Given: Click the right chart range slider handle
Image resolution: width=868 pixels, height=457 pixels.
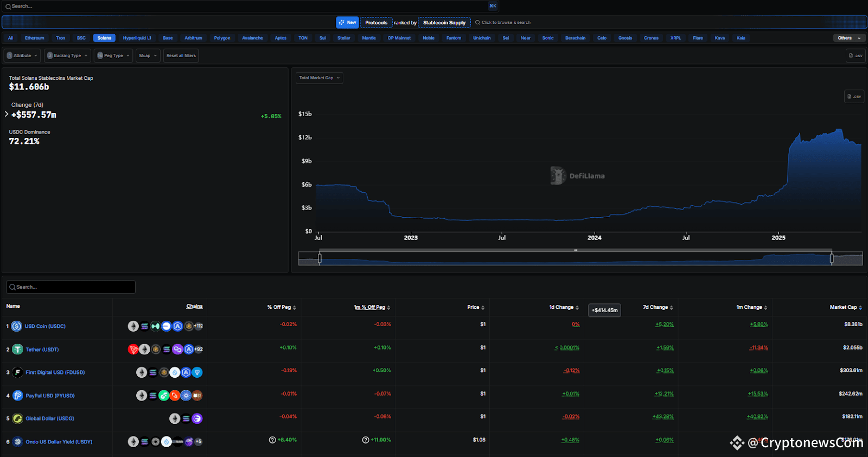Looking at the screenshot, I should pos(832,259).
